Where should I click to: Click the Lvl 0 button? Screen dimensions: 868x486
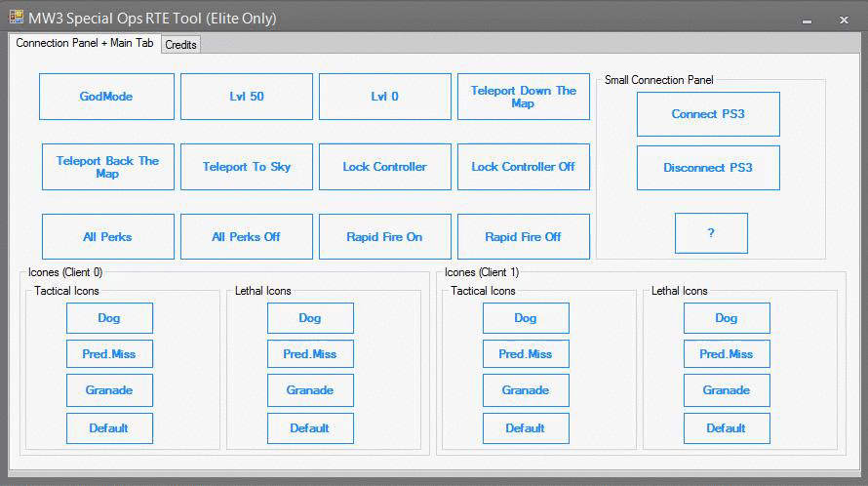tap(384, 97)
